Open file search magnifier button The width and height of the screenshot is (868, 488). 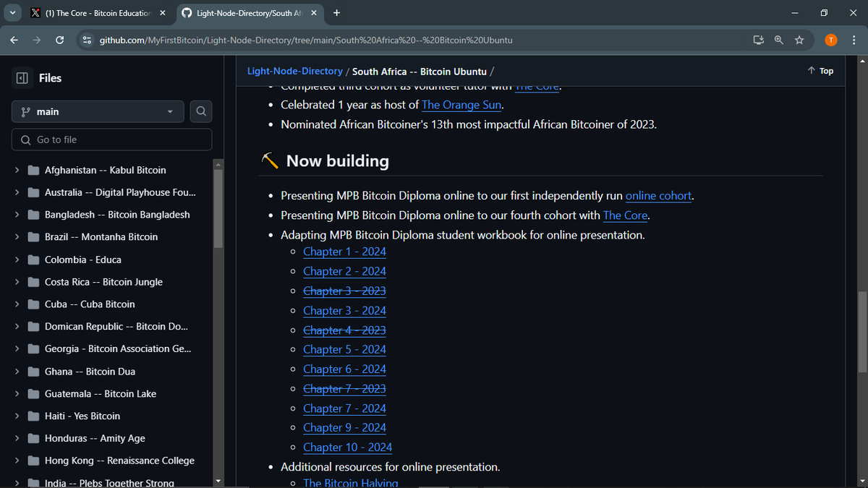pos(201,111)
